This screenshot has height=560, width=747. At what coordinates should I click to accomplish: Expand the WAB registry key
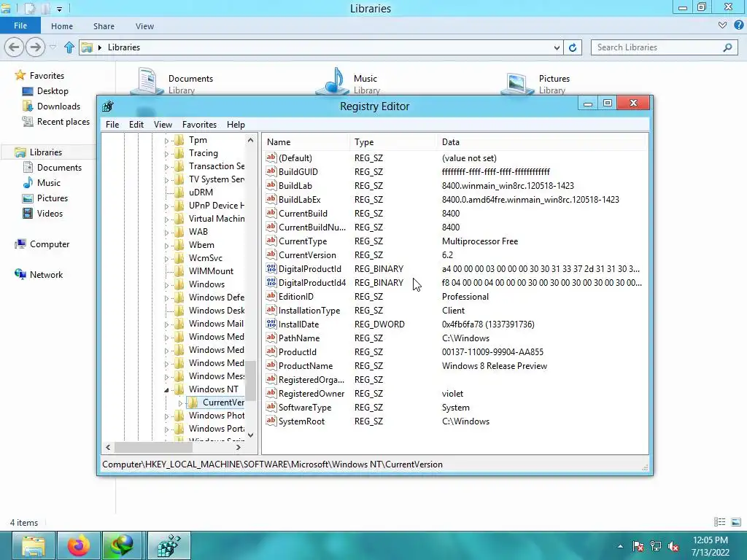166,233
